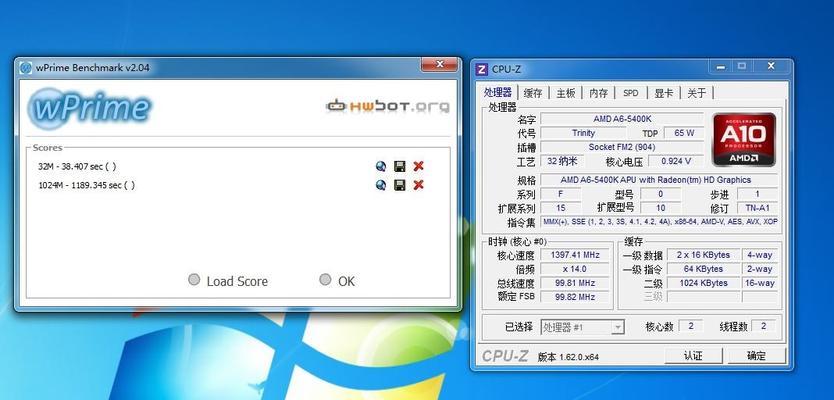The height and width of the screenshot is (400, 834).
Task: Click the Trinity code name field
Action: point(583,133)
